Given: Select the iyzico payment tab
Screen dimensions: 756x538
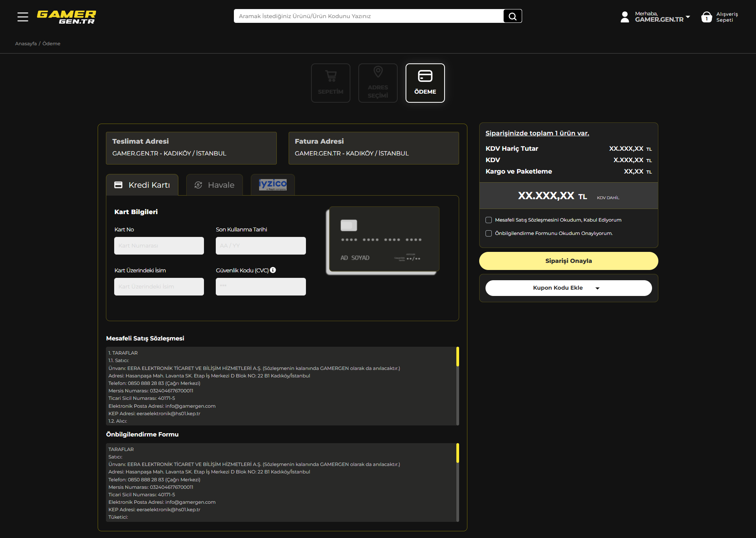Looking at the screenshot, I should point(272,185).
